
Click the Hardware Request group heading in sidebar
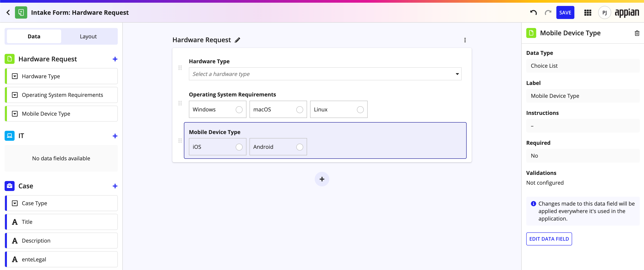[x=48, y=59]
